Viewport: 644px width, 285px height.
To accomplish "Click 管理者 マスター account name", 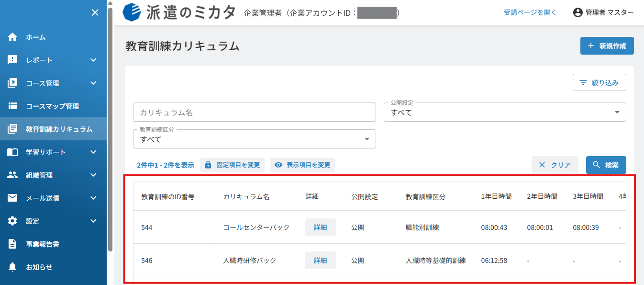I will (x=610, y=12).
